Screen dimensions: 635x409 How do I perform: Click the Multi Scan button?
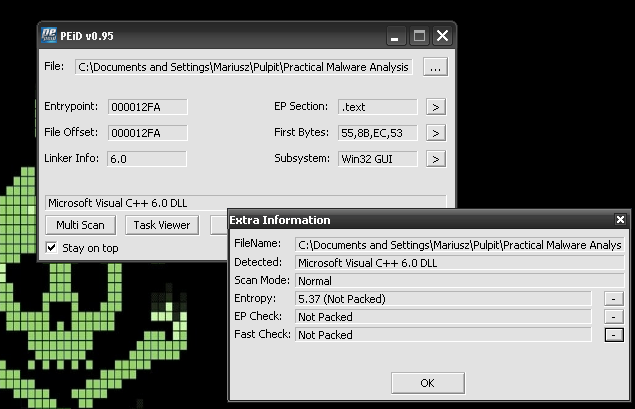pyautogui.click(x=80, y=225)
